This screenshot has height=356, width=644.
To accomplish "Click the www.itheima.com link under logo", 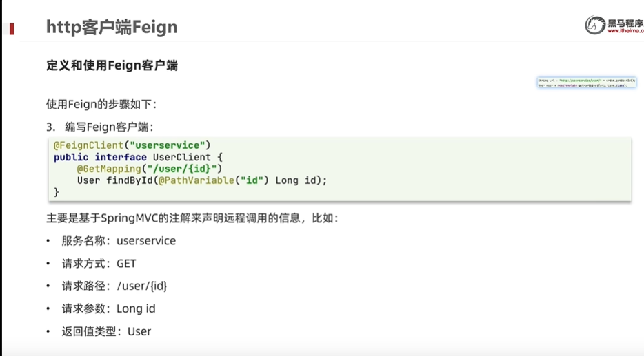I will (x=625, y=31).
